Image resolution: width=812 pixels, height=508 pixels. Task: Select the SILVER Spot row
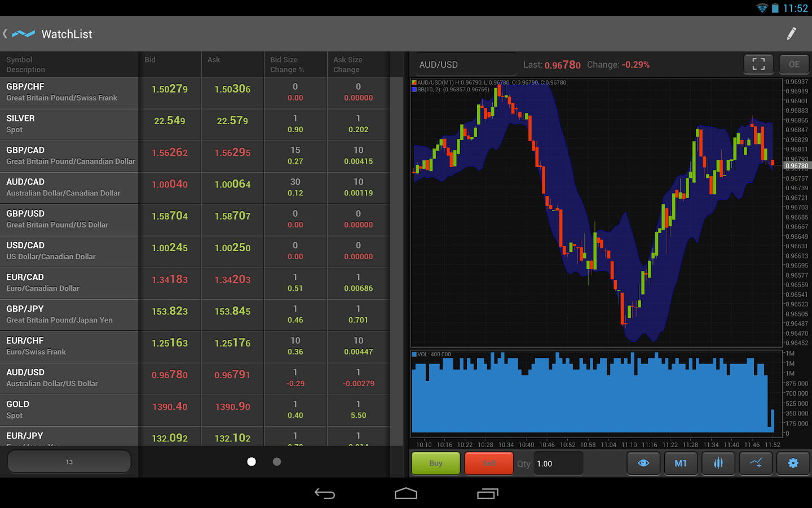pyautogui.click(x=195, y=124)
